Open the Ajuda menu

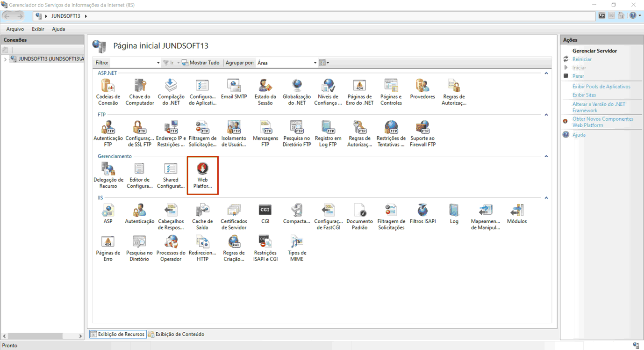pyautogui.click(x=58, y=29)
